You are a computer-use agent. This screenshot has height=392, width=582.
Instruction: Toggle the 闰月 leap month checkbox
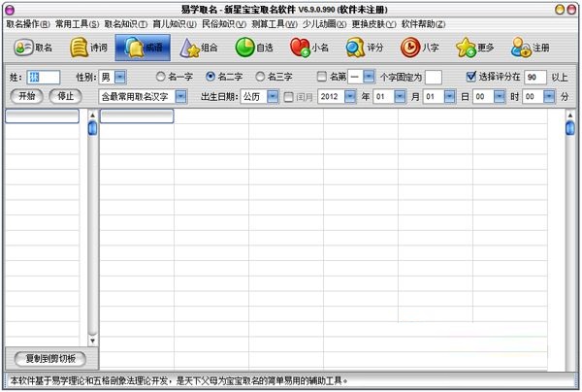(x=288, y=97)
